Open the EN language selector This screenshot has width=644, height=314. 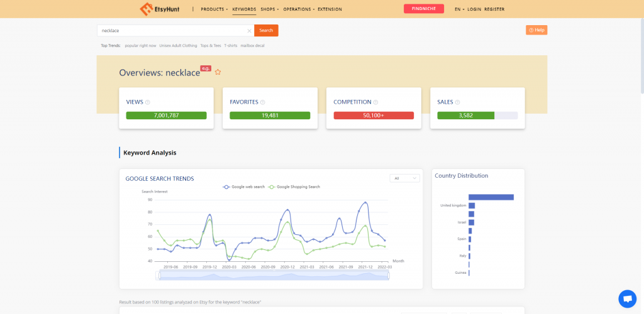(x=458, y=9)
